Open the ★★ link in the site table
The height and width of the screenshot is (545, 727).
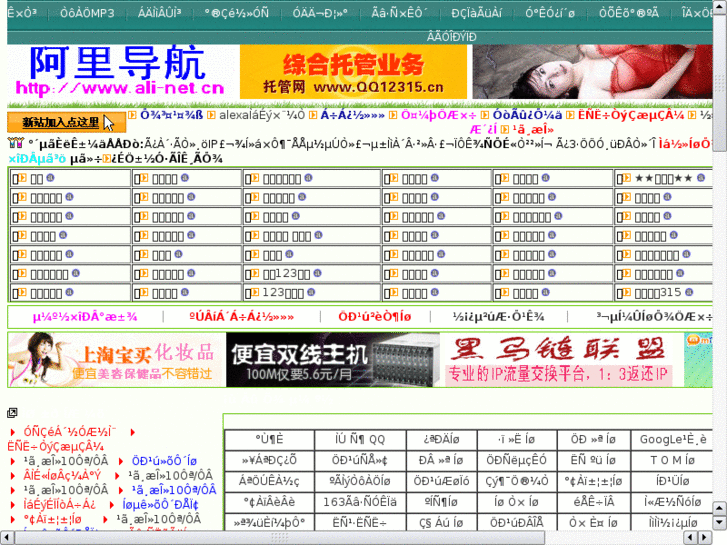click(x=663, y=178)
